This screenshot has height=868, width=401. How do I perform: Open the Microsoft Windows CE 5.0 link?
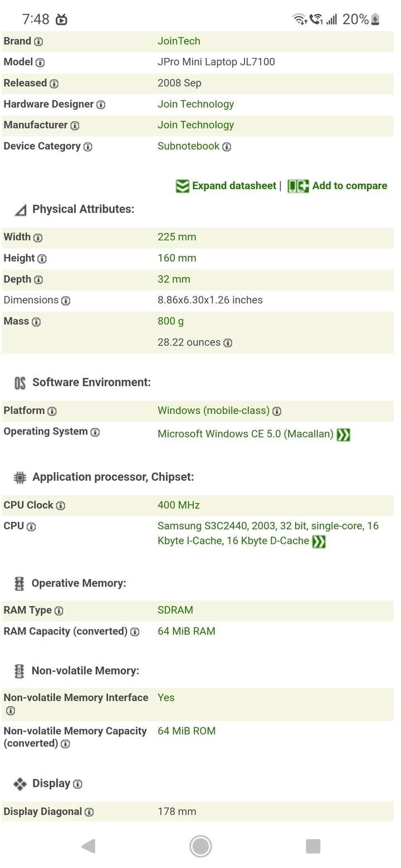tap(245, 434)
